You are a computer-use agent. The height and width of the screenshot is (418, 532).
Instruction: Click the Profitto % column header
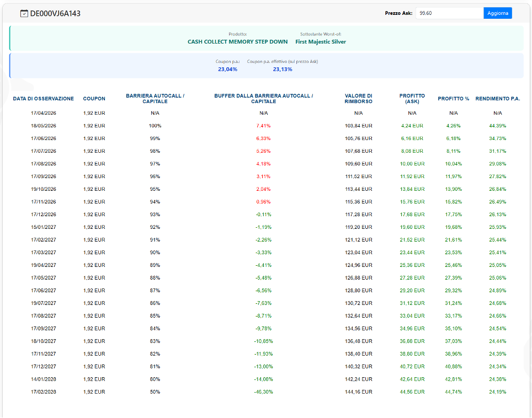[453, 99]
